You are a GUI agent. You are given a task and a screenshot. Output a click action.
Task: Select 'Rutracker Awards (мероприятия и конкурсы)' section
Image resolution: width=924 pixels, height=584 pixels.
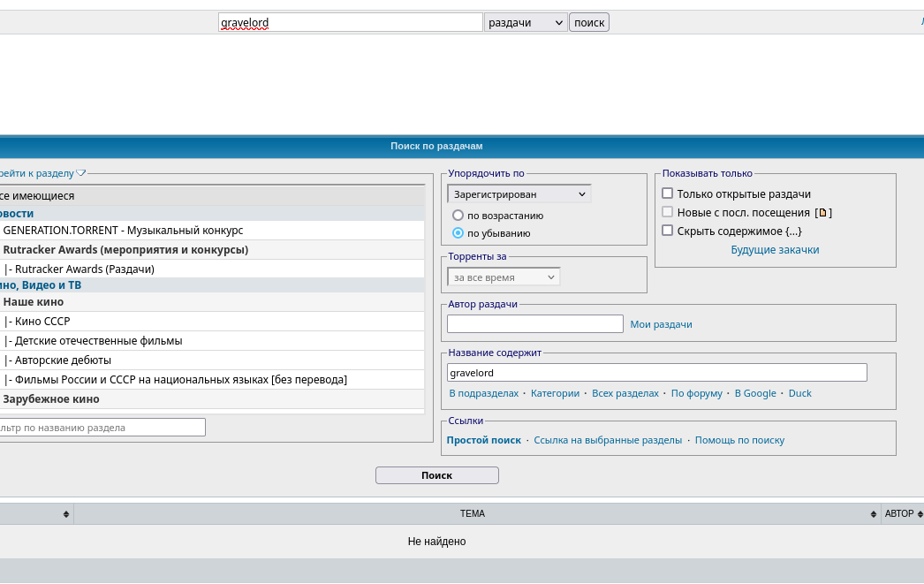(x=211, y=250)
